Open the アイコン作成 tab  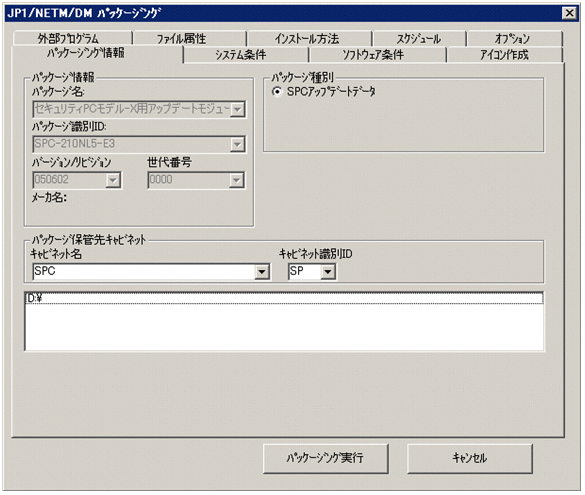(x=504, y=55)
